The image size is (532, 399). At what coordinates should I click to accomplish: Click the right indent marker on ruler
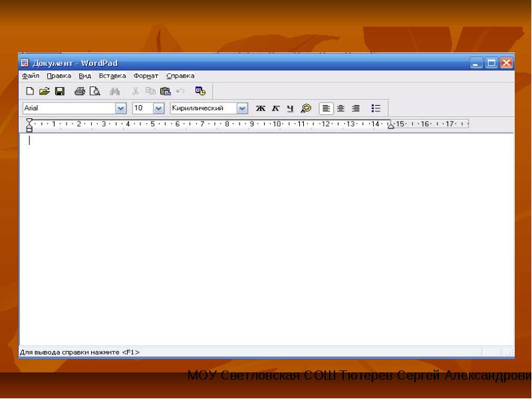[391, 126]
